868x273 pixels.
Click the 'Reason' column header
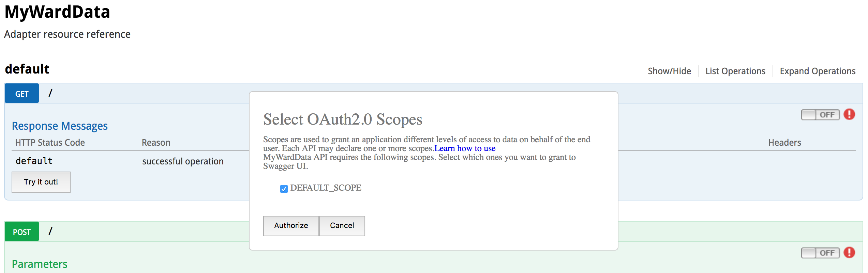coord(156,143)
